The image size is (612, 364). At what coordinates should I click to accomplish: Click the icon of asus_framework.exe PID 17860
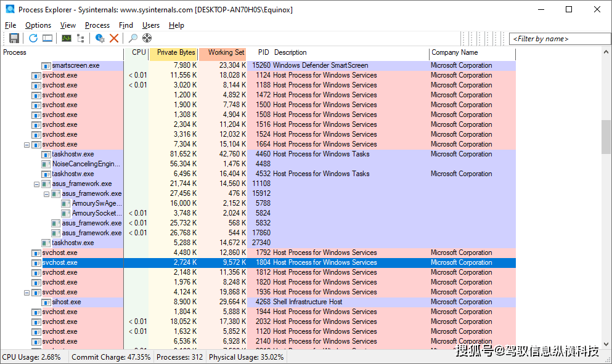(x=56, y=233)
